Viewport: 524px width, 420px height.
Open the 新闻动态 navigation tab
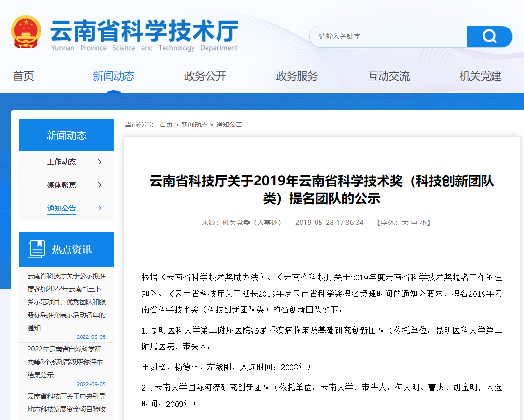click(113, 76)
